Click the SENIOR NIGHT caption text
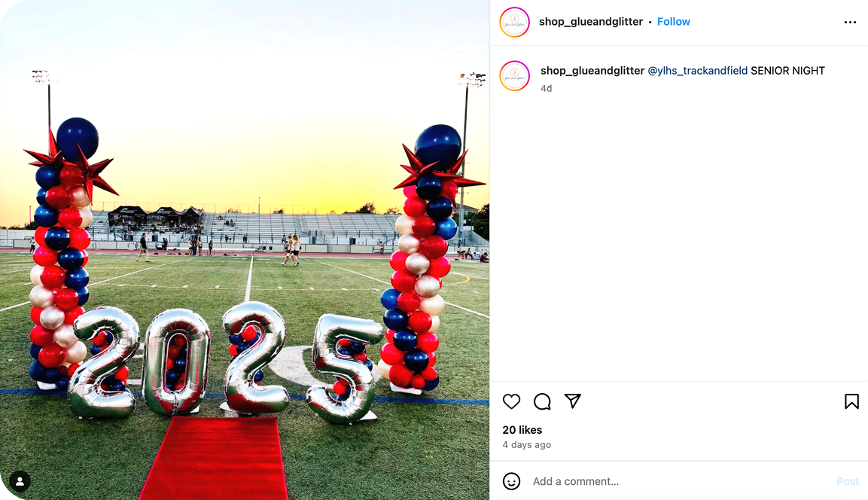Image resolution: width=868 pixels, height=500 pixels. point(787,71)
